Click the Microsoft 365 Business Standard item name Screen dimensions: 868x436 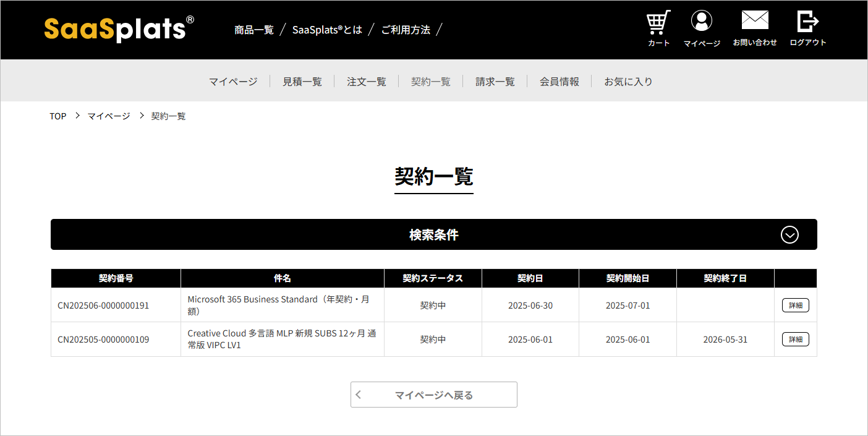click(x=279, y=306)
